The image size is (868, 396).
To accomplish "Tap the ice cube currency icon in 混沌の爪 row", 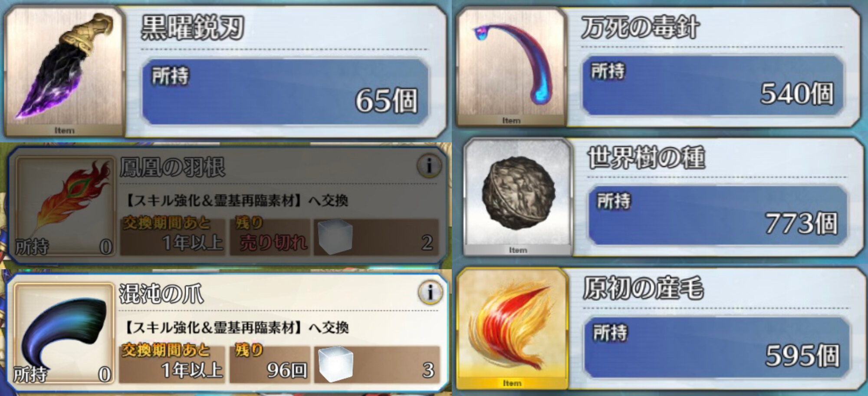I will tap(335, 364).
